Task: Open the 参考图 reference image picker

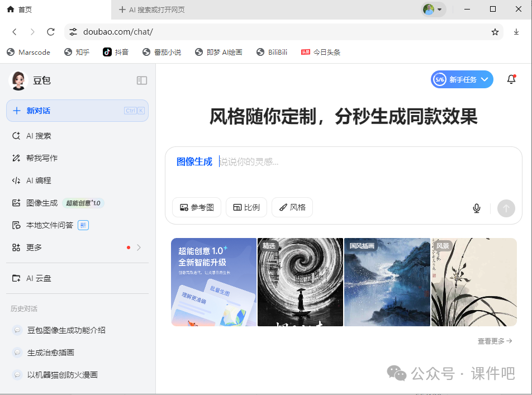Action: tap(196, 207)
